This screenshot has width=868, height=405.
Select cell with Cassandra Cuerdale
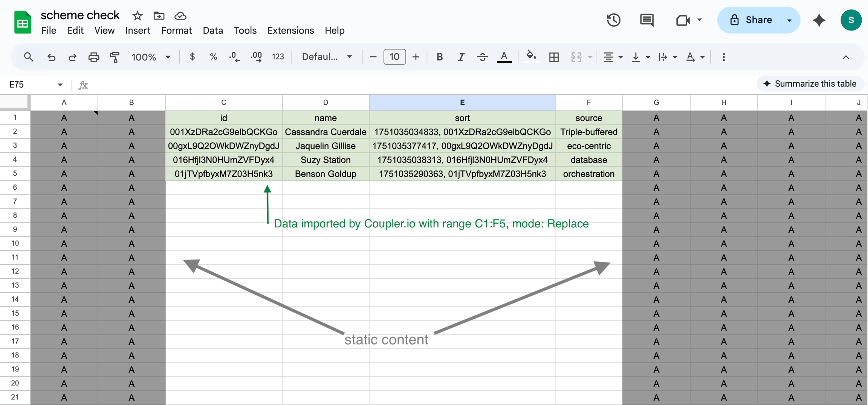click(x=325, y=132)
